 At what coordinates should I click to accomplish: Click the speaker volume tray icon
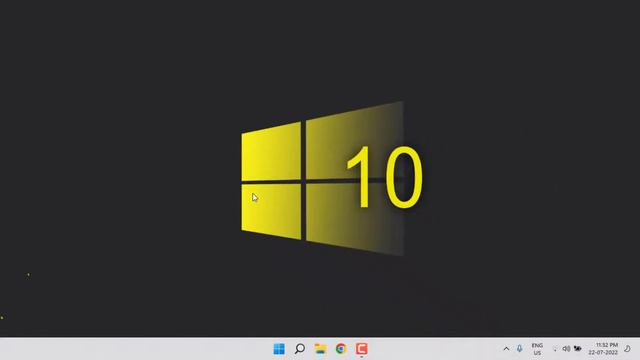pyautogui.click(x=566, y=349)
